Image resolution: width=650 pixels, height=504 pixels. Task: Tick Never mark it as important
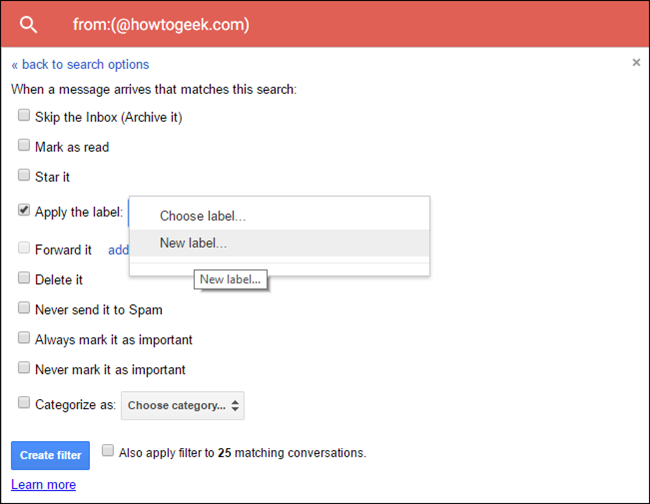pyautogui.click(x=24, y=369)
